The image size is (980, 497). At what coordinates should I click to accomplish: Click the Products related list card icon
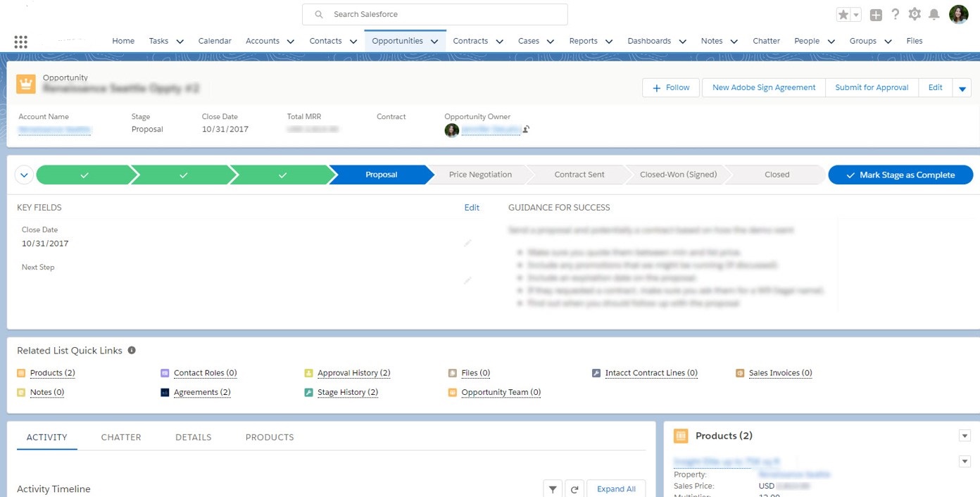(681, 436)
